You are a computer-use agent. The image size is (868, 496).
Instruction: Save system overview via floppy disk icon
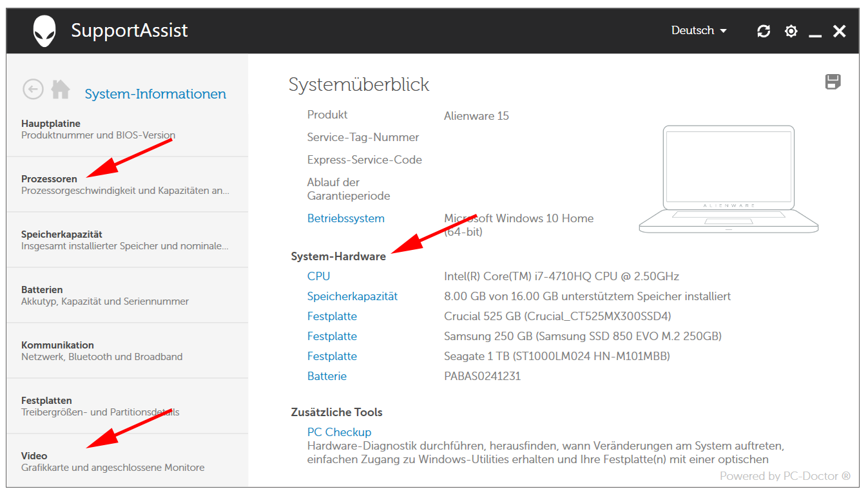pos(833,82)
